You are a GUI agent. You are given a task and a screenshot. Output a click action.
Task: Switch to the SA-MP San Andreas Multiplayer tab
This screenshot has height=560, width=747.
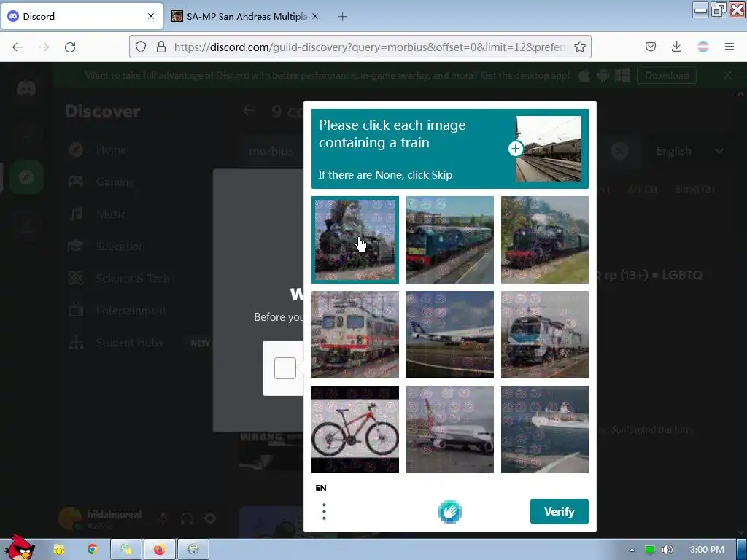pyautogui.click(x=246, y=16)
